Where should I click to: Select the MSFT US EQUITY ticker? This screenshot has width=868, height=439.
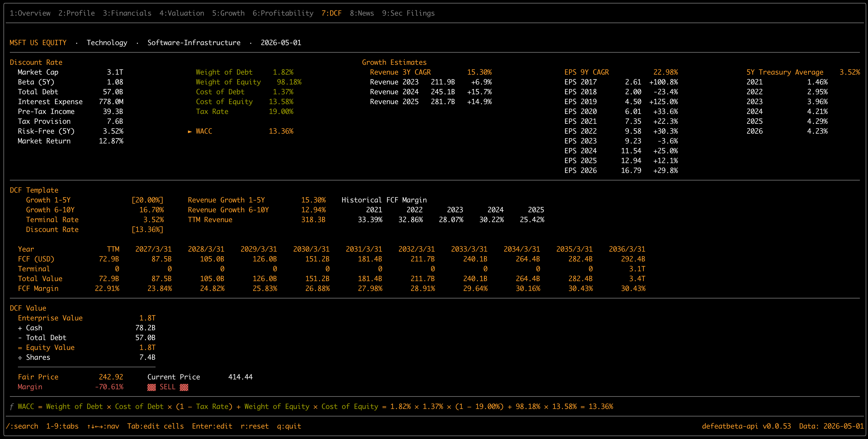point(38,43)
